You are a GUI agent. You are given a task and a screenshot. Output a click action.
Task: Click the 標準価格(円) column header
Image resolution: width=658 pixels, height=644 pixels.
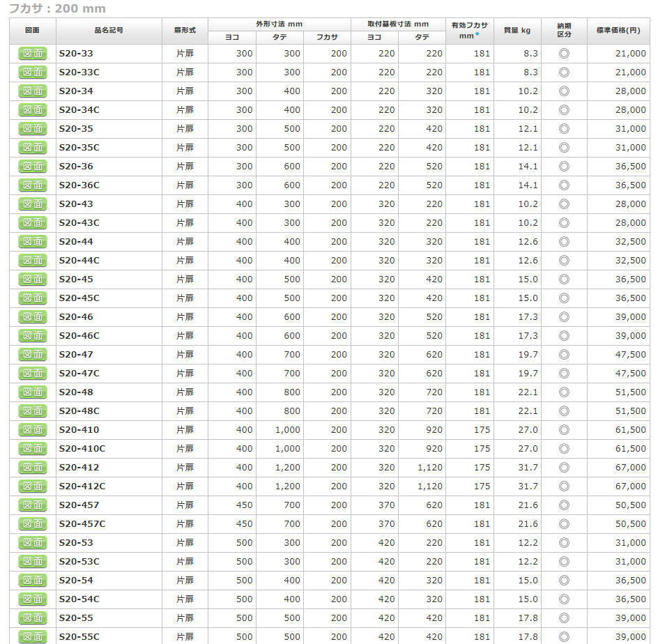[x=618, y=31]
